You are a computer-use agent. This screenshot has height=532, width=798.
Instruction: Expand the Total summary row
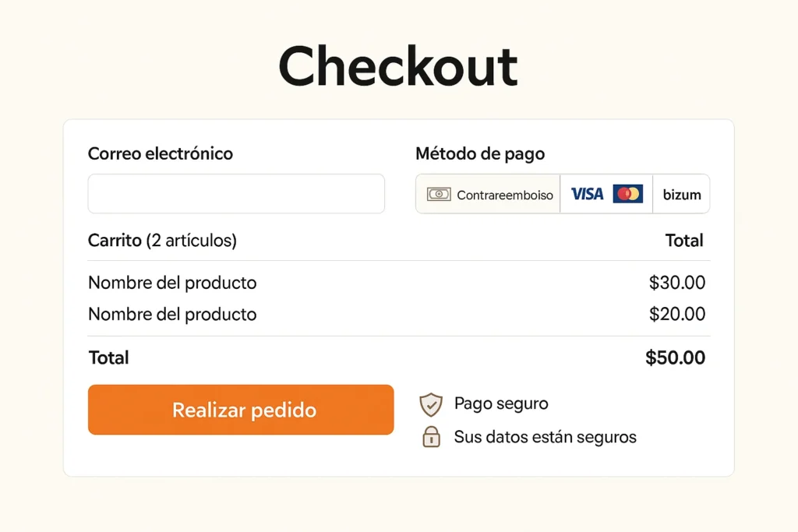[108, 358]
